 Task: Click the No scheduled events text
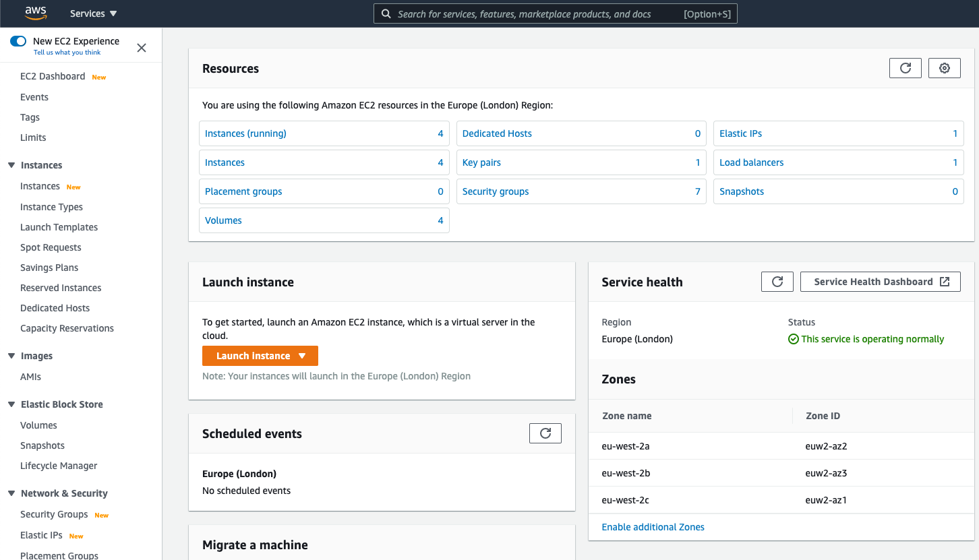[x=246, y=491]
